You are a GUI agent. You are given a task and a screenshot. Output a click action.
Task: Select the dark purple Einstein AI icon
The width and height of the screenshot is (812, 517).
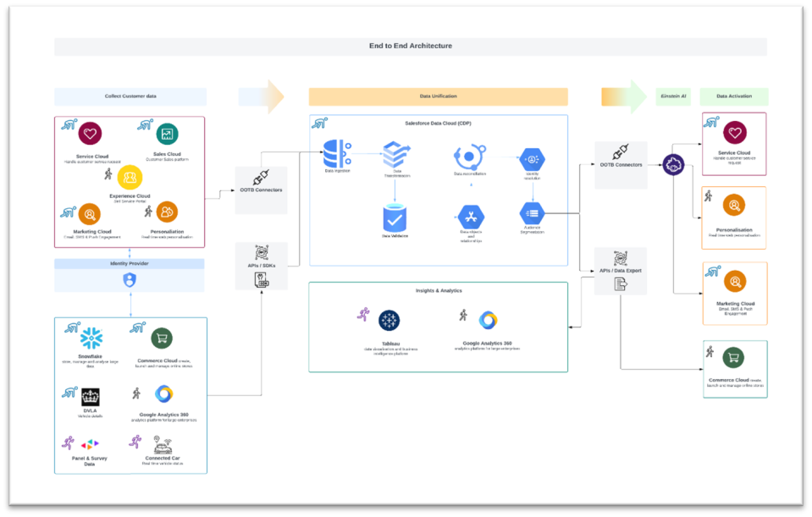pos(674,164)
